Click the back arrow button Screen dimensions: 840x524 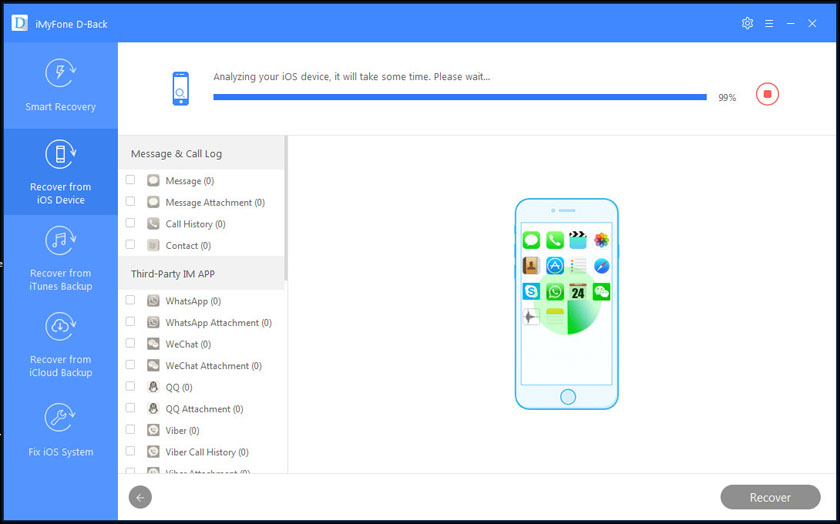[141, 497]
